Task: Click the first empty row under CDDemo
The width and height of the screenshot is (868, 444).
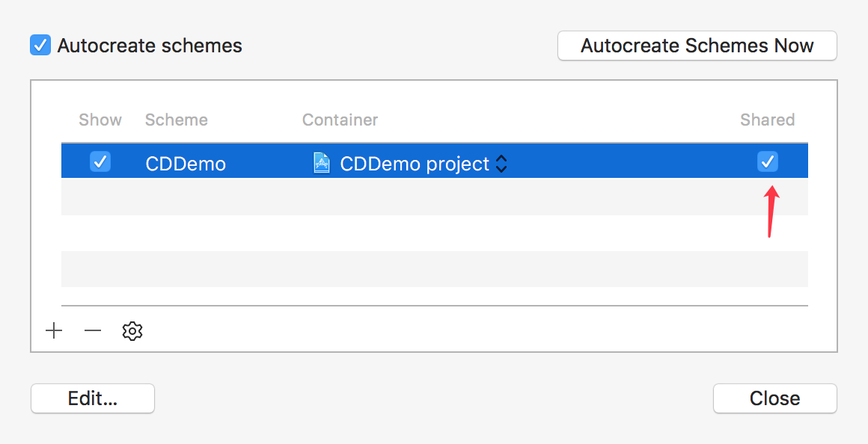Action: coord(434,197)
